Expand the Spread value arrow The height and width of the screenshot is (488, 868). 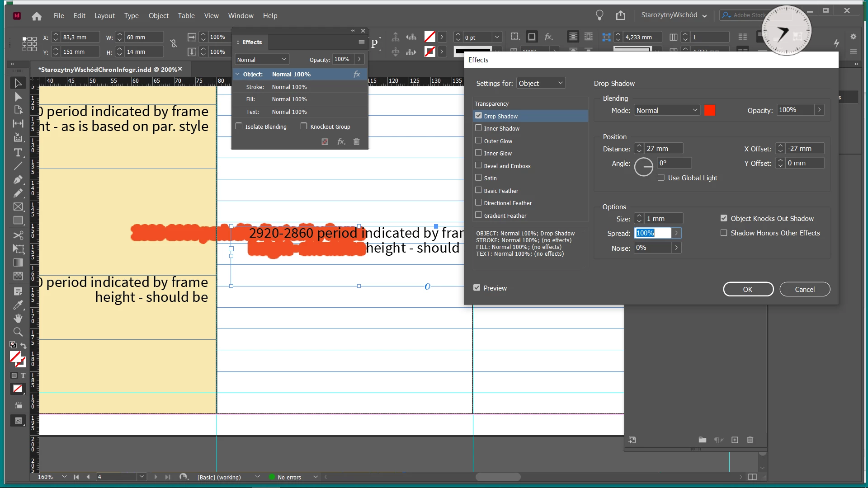[x=676, y=233]
